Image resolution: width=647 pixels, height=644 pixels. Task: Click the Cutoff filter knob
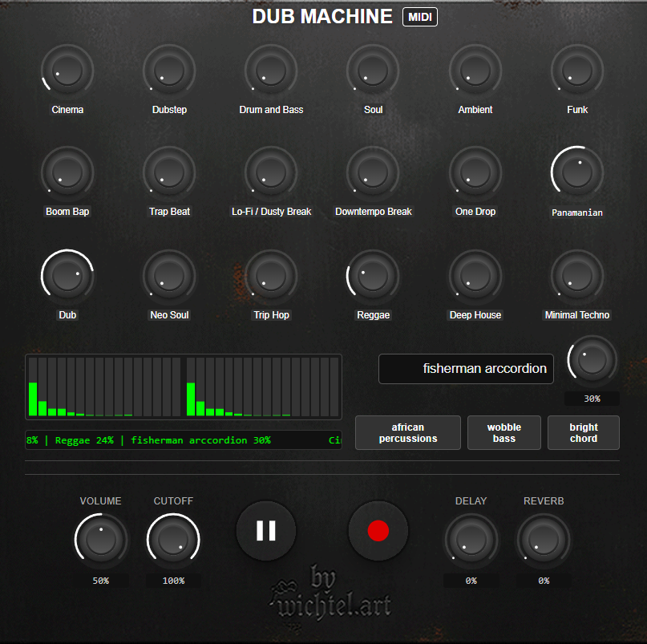click(173, 541)
